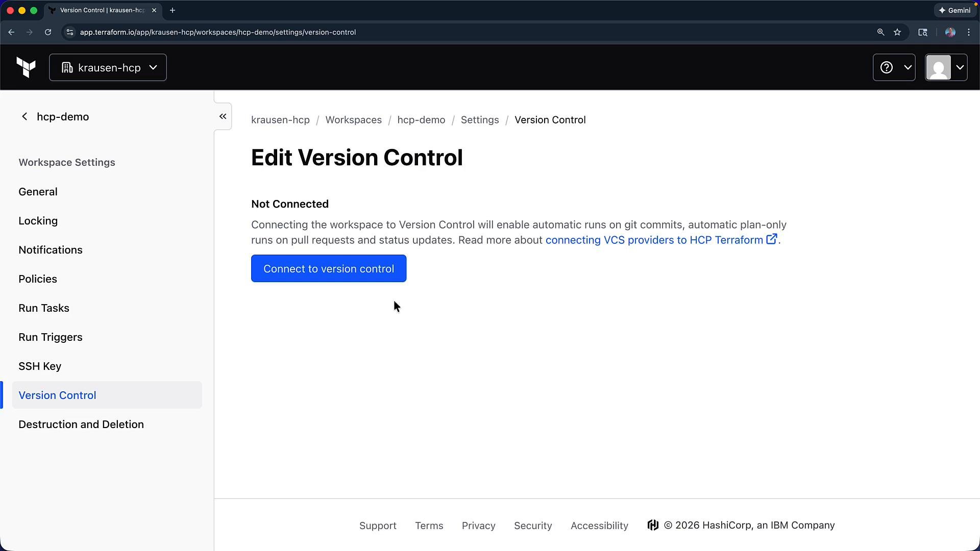Click Connect to version control button
Viewport: 980px width, 551px height.
(329, 268)
